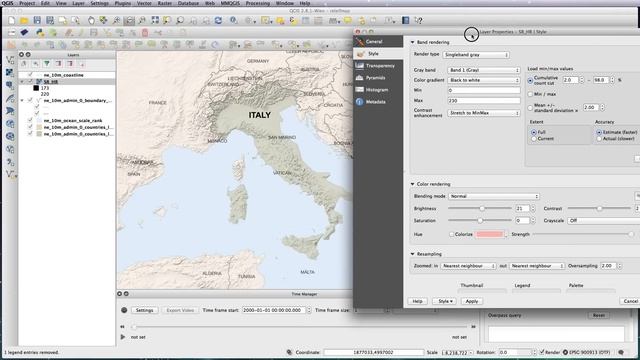This screenshot has height=360, width=640.
Task: Click the Add SpatiaLite Layer feather icon
Action: 10,98
